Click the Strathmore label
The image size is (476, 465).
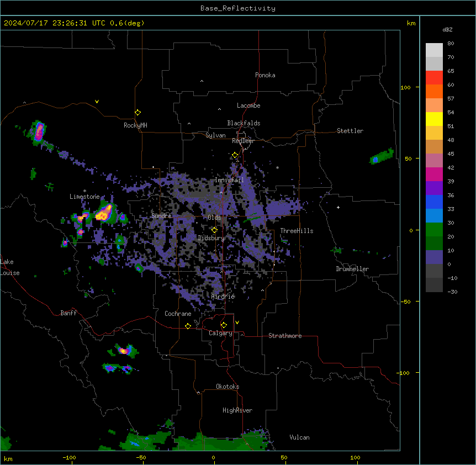(285, 336)
